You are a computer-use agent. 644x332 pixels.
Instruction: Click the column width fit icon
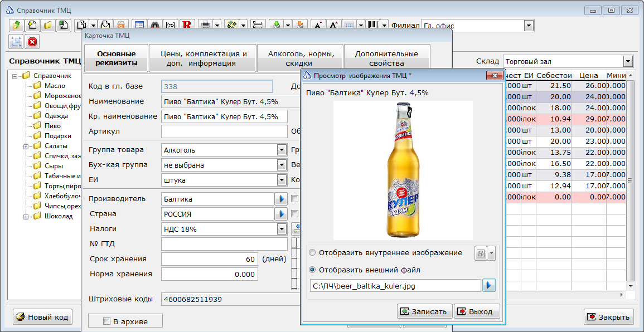pyautogui.click(x=171, y=25)
